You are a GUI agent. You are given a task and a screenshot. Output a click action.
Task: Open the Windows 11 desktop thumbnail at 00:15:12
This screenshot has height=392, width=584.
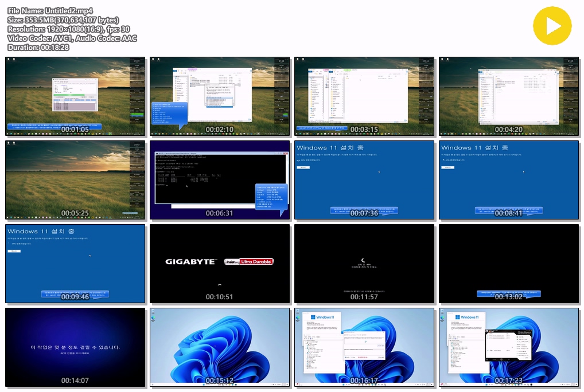tap(220, 347)
